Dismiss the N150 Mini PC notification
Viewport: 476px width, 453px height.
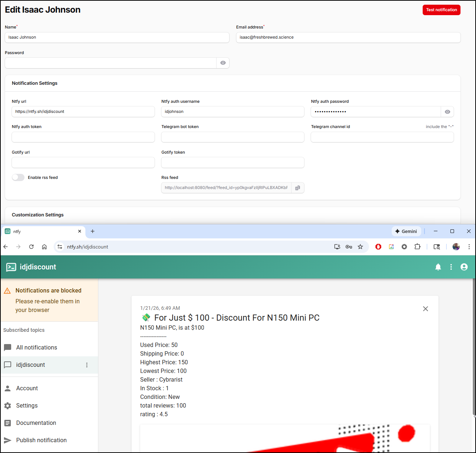pos(425,309)
